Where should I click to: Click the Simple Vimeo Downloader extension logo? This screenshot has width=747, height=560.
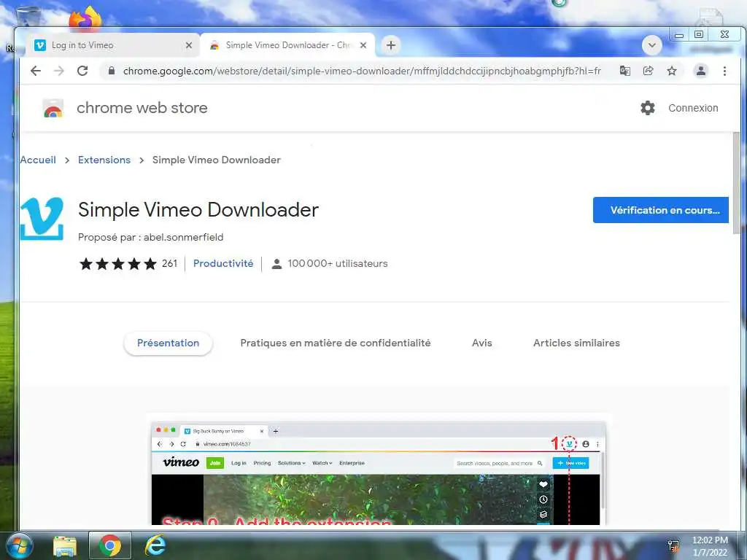pyautogui.click(x=42, y=219)
